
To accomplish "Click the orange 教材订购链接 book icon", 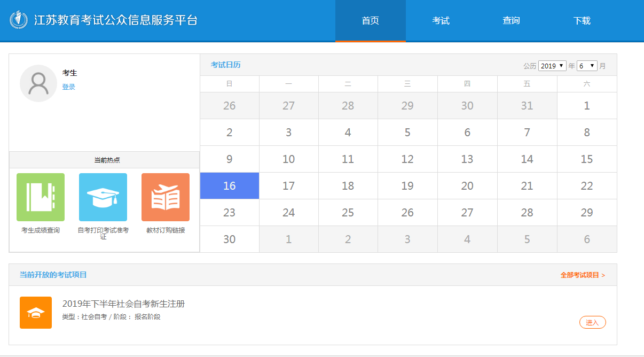I will 166,197.
